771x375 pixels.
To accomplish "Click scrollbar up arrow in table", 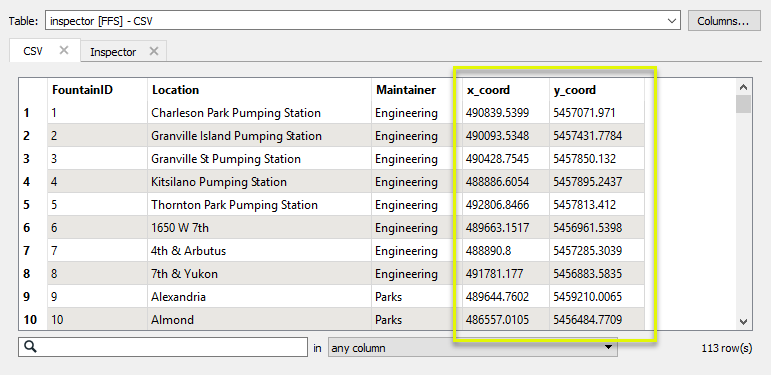I will tap(743, 87).
